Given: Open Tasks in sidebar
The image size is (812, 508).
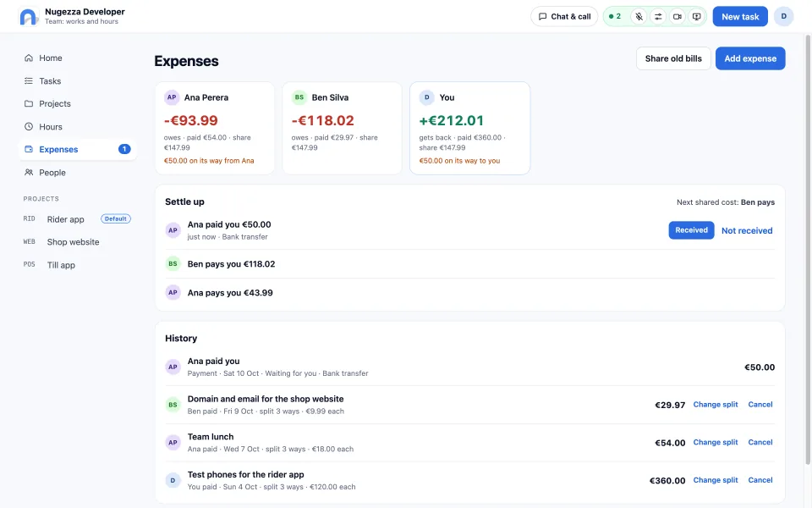Looking at the screenshot, I should point(77,81).
